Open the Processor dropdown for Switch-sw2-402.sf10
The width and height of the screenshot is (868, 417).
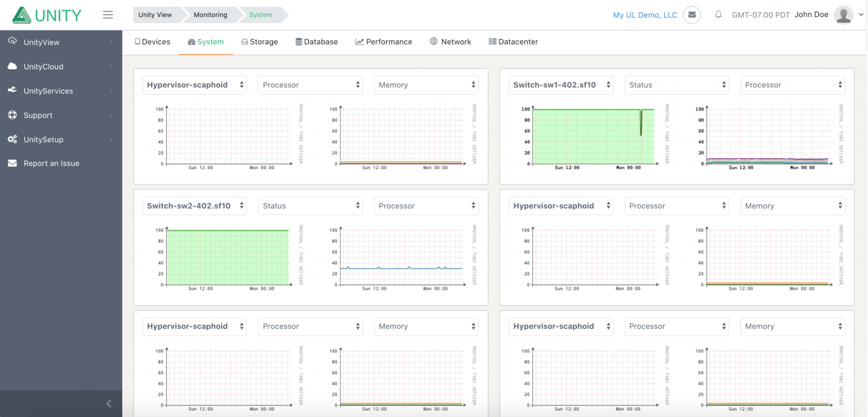(x=426, y=205)
